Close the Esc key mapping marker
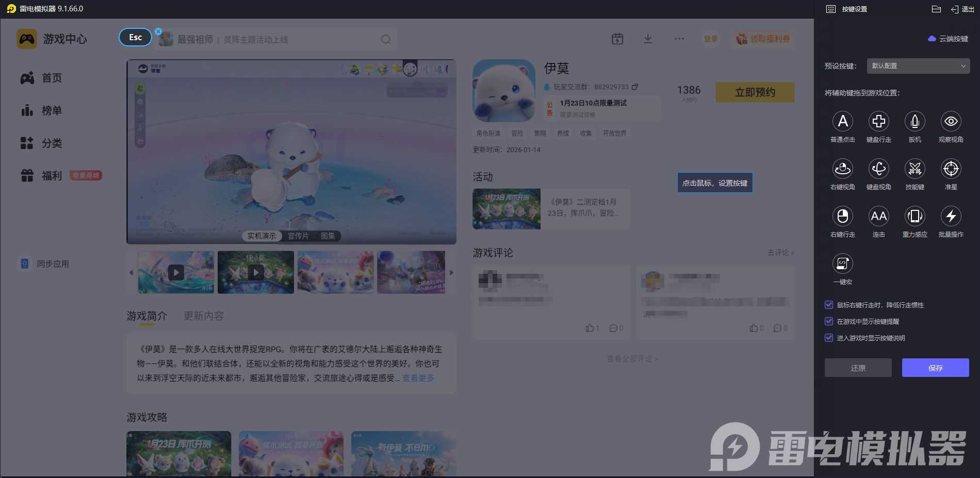The height and width of the screenshot is (478, 980). 158,31
